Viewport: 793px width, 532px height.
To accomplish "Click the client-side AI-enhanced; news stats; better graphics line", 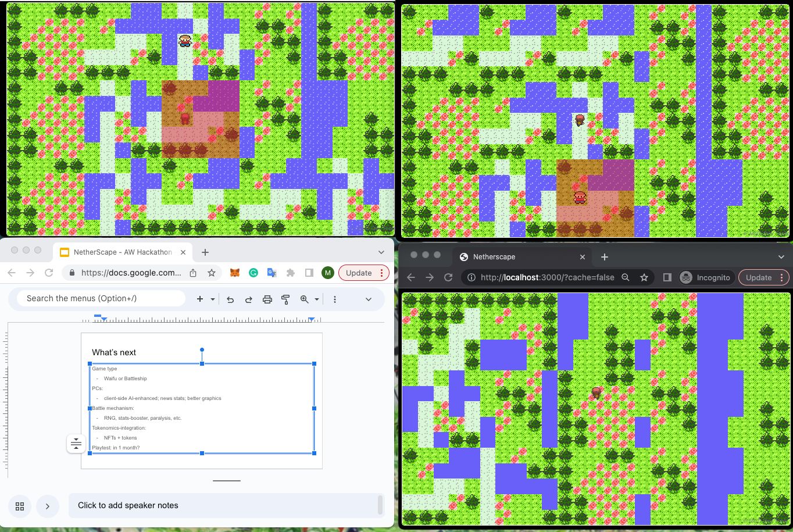I will click(162, 398).
